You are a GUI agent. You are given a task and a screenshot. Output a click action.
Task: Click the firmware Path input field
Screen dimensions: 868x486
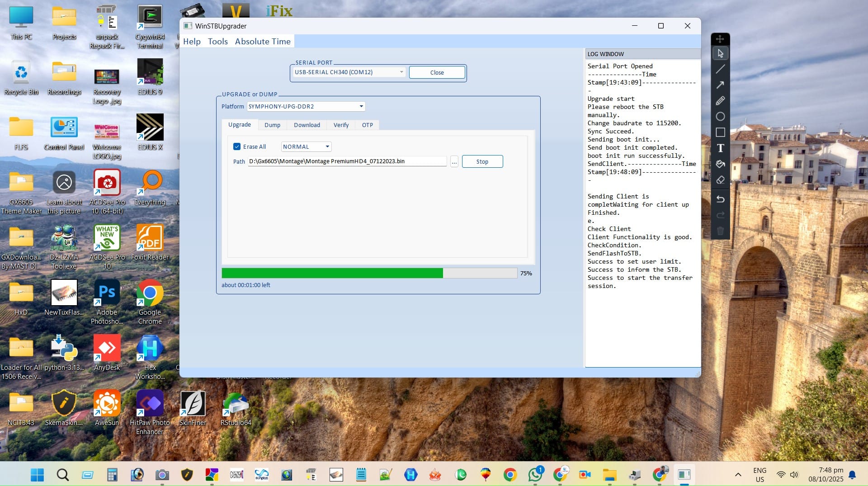[x=347, y=161]
